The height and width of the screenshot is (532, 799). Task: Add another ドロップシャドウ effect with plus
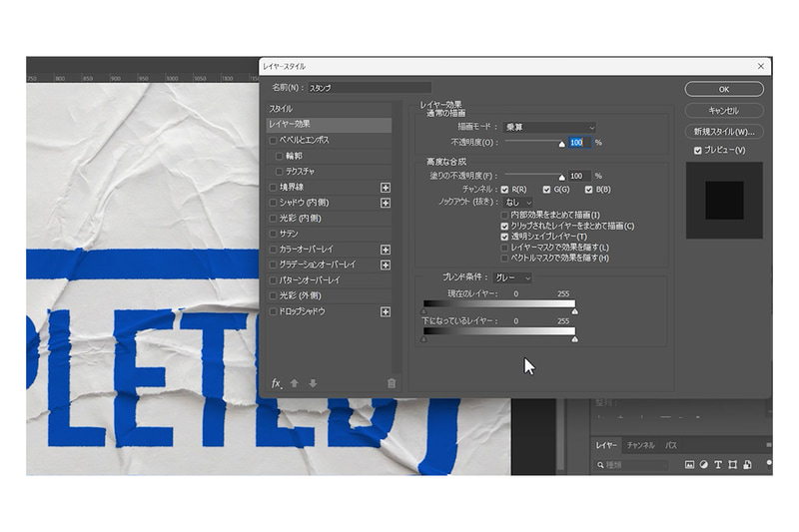coord(386,311)
